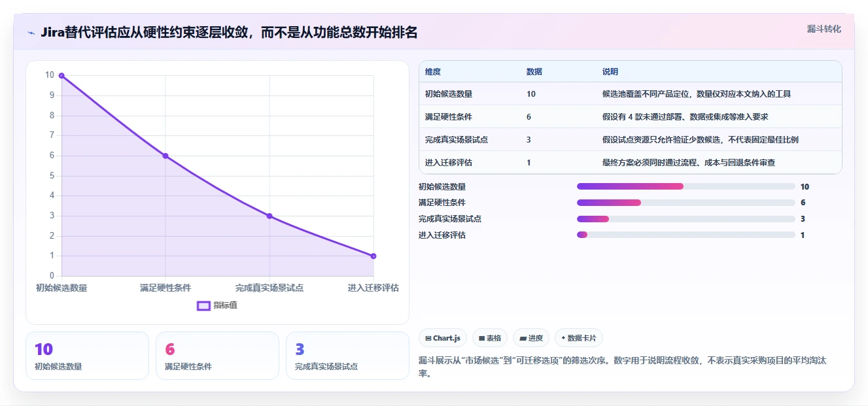The width and height of the screenshot is (868, 406).
Task: Click the 初始候选数量 cell in the table
Action: pos(449,94)
